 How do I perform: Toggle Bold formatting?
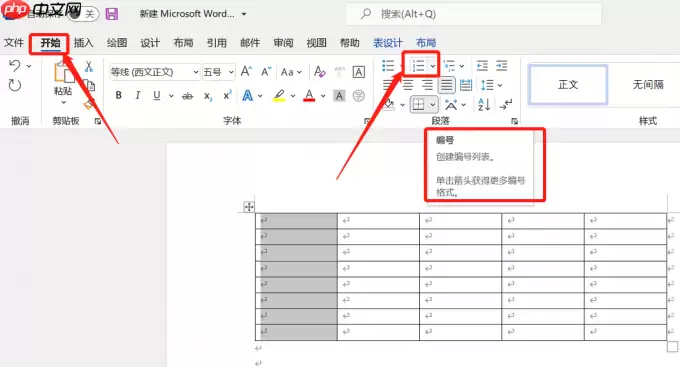click(118, 95)
